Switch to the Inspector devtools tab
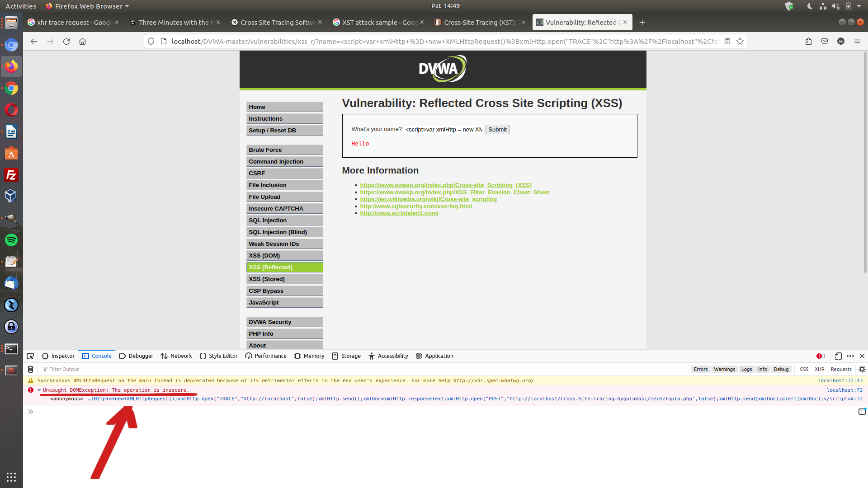Viewport: 868px width, 488px height. [58, 356]
